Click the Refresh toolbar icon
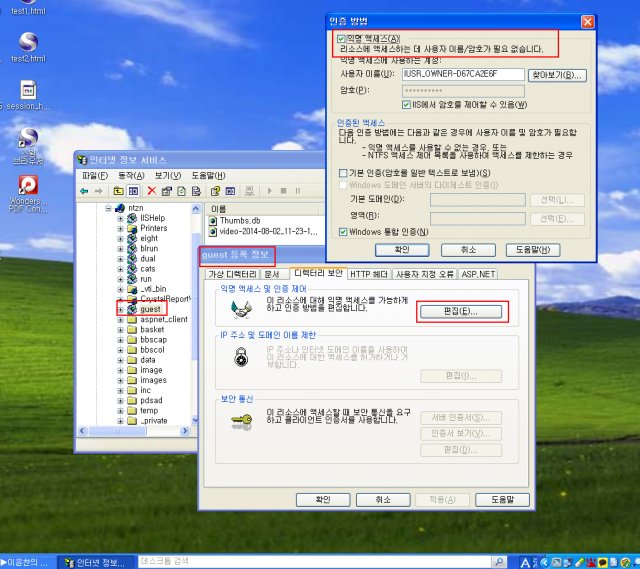Screen dimensions: 640x569 pyautogui.click(x=181, y=191)
